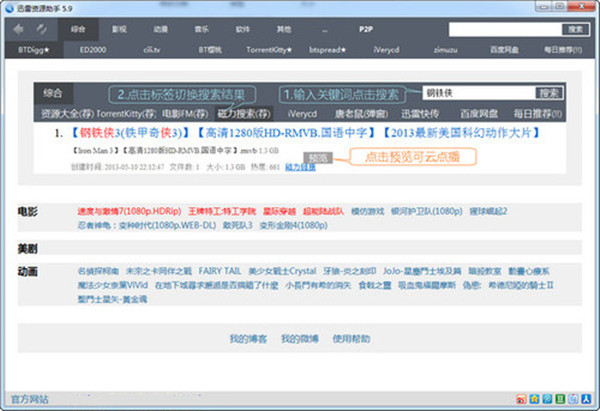Open the 银河护卫队(1080p) movie link
The image size is (600, 411).
(427, 211)
